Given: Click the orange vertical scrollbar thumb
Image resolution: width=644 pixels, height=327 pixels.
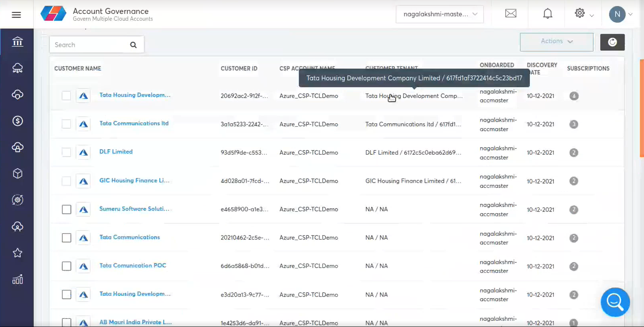Looking at the screenshot, I should click(642, 108).
